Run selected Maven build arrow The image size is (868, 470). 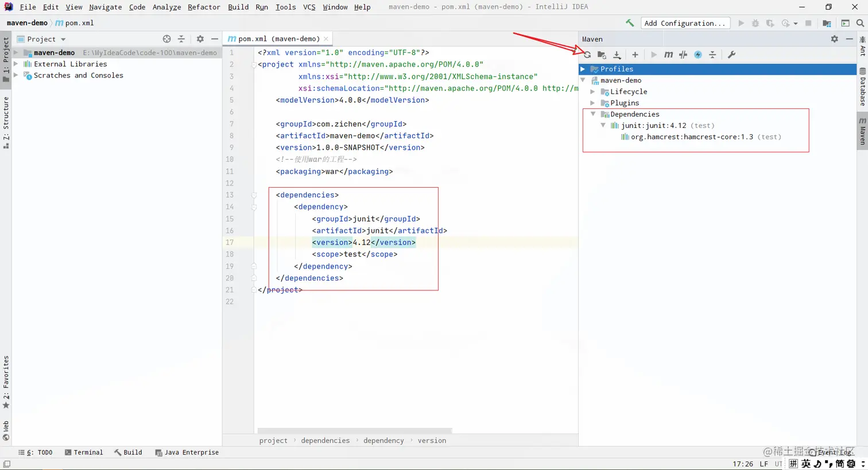click(653, 55)
